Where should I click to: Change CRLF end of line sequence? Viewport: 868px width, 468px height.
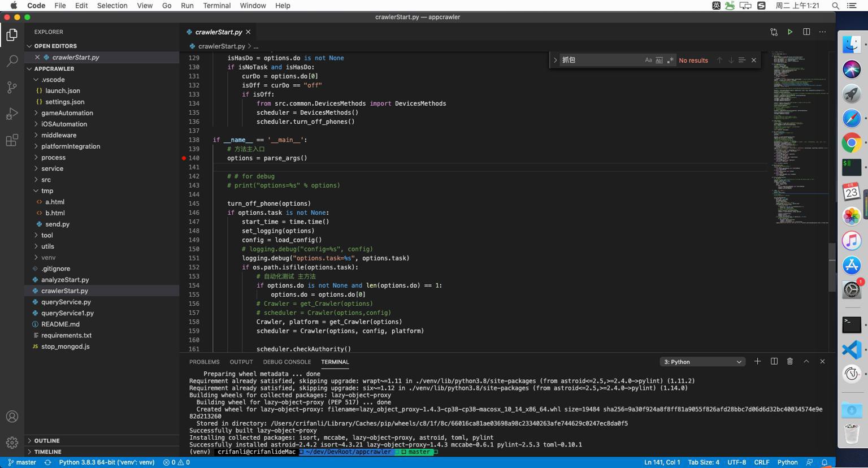click(761, 462)
